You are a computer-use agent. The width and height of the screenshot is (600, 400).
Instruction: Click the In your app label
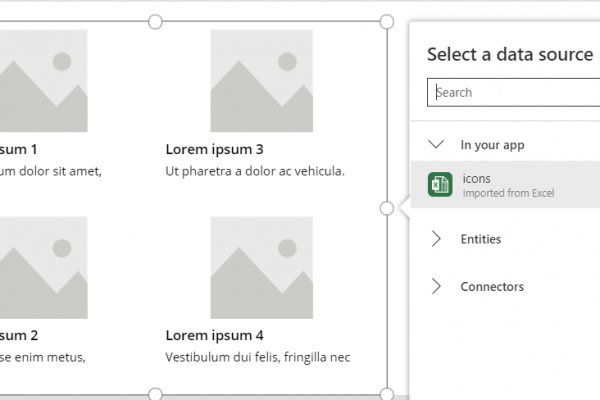[x=492, y=145]
